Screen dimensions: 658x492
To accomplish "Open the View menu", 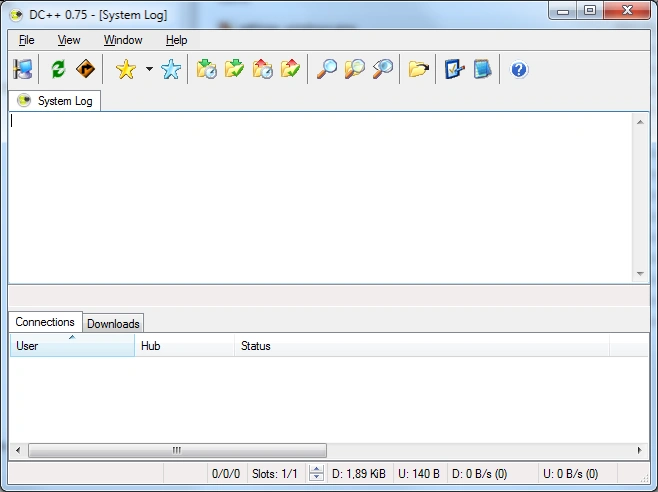I will pyautogui.click(x=69, y=40).
